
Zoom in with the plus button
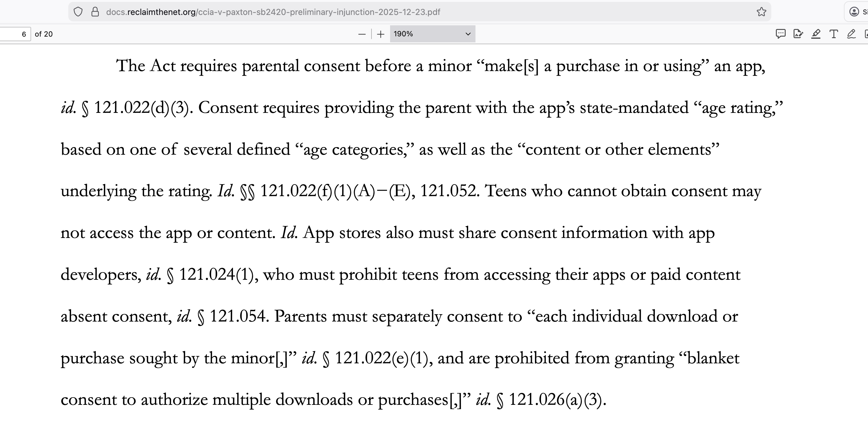380,34
